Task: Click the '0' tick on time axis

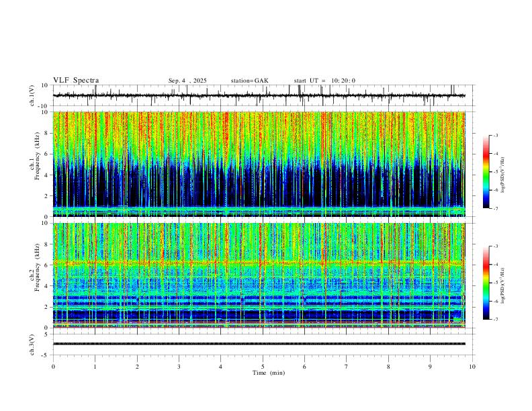Action: click(53, 367)
